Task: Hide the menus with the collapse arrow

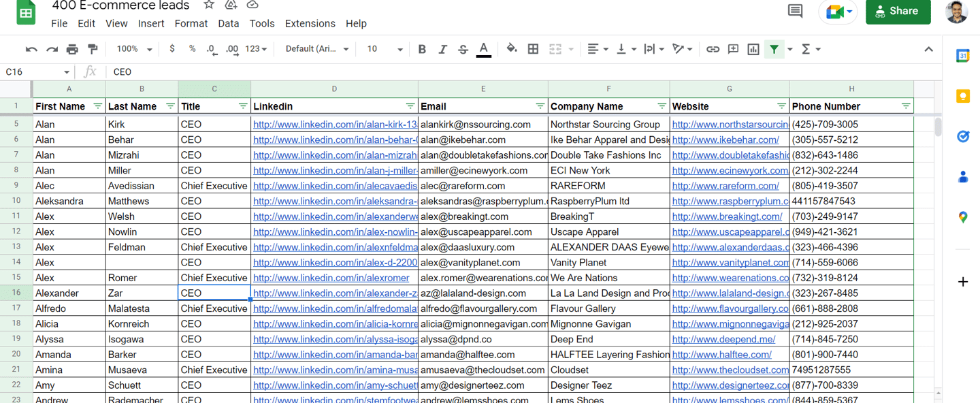Action: (928, 49)
